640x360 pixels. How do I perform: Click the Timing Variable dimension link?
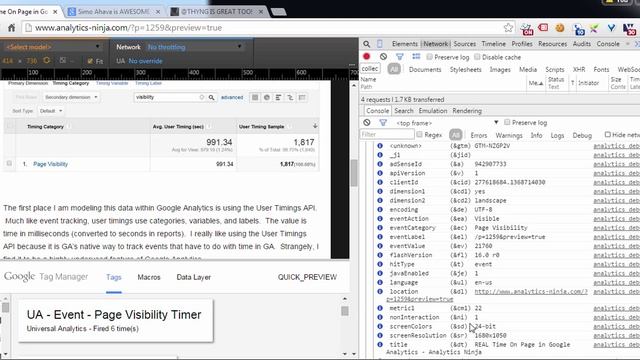[112, 83]
